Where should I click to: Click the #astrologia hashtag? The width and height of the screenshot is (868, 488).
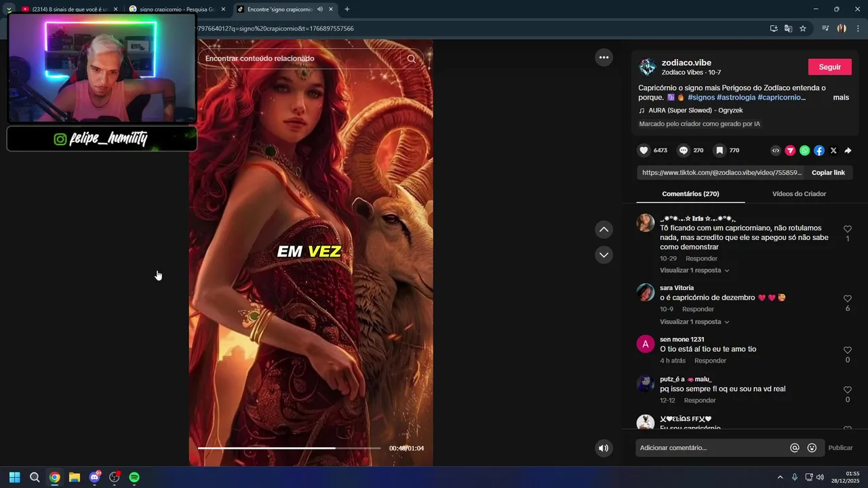pos(736,98)
